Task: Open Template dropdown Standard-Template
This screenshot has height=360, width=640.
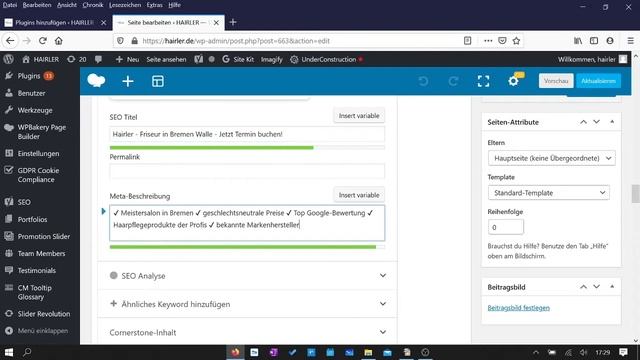Action: pos(549,193)
